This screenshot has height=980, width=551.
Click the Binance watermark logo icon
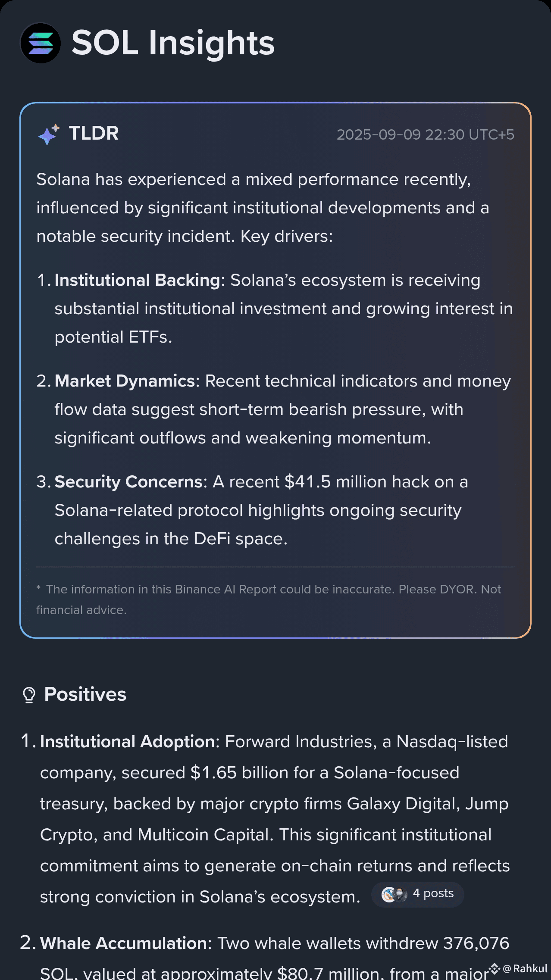click(494, 968)
